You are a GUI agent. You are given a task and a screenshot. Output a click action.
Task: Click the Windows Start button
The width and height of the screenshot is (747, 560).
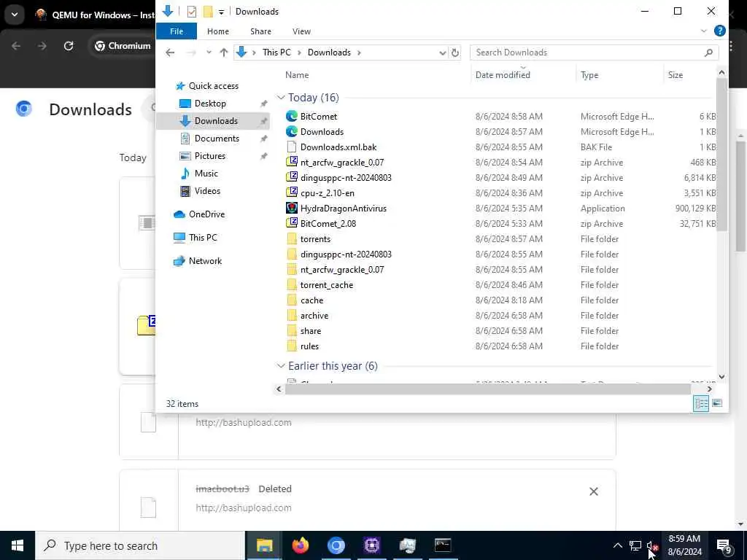click(18, 545)
